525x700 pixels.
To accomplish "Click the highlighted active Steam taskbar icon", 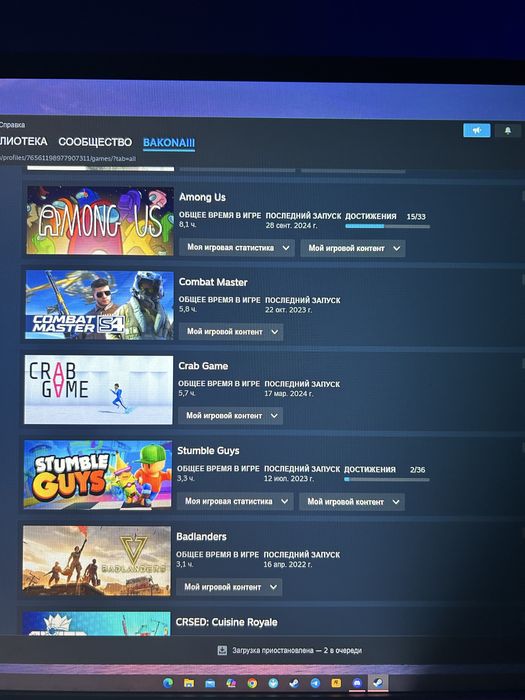I will pyautogui.click(x=378, y=683).
